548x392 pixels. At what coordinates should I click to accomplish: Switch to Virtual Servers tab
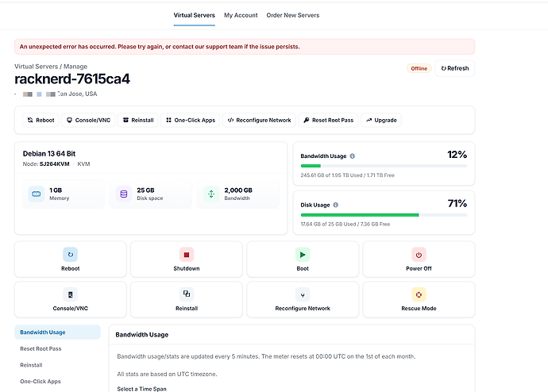(195, 15)
